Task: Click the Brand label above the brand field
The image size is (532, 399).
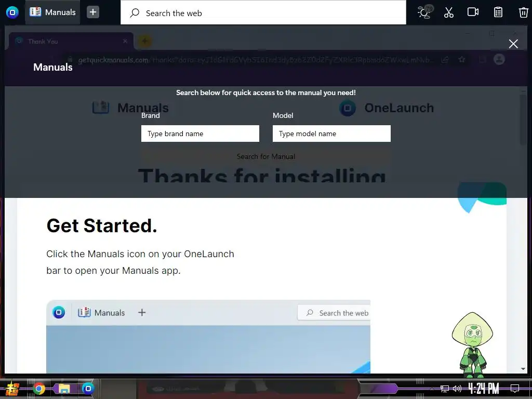Action: point(150,115)
